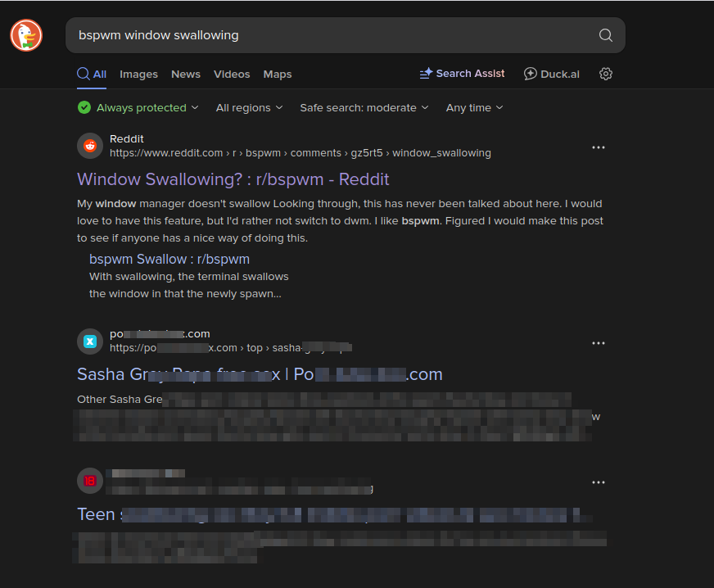Click snippet text starting My window manager
The height and width of the screenshot is (588, 714).
[x=340, y=221]
